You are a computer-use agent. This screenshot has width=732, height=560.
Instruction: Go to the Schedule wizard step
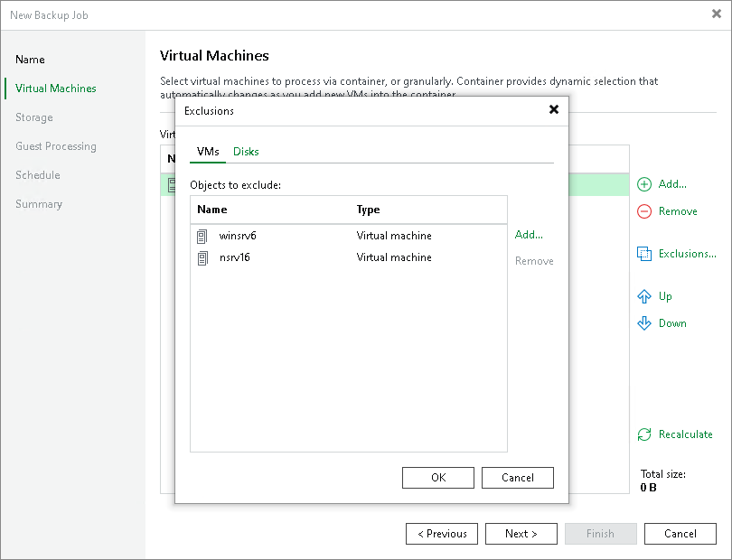coord(38,175)
